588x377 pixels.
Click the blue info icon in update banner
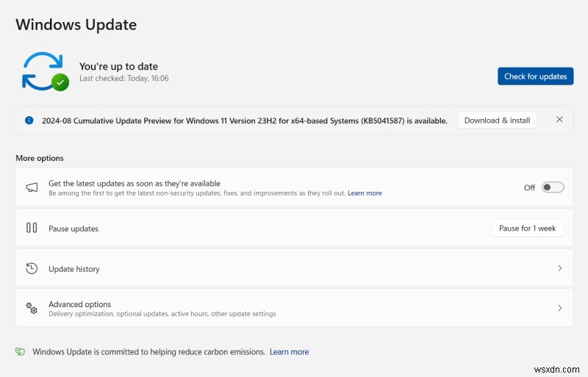coord(29,121)
